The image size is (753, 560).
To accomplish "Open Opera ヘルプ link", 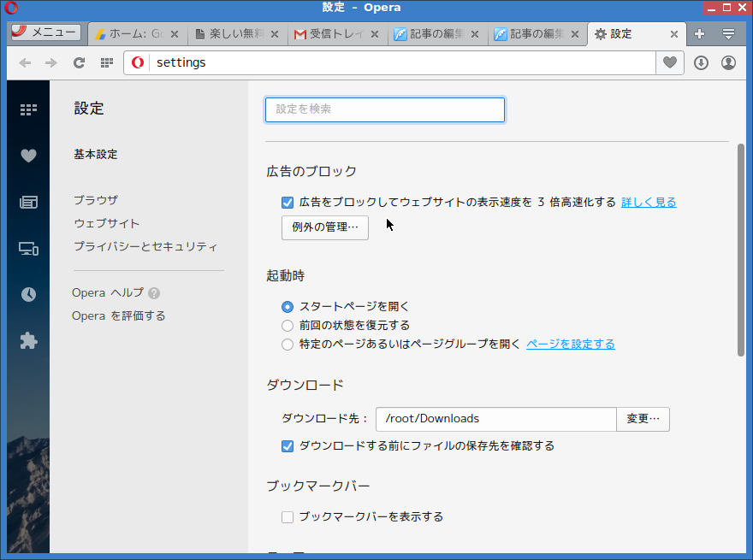I will click(108, 292).
